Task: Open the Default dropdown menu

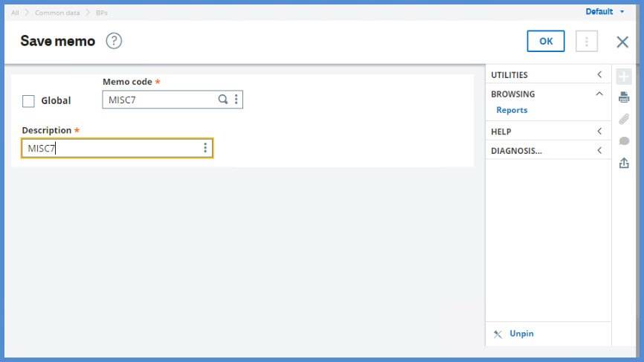Action: 605,11
